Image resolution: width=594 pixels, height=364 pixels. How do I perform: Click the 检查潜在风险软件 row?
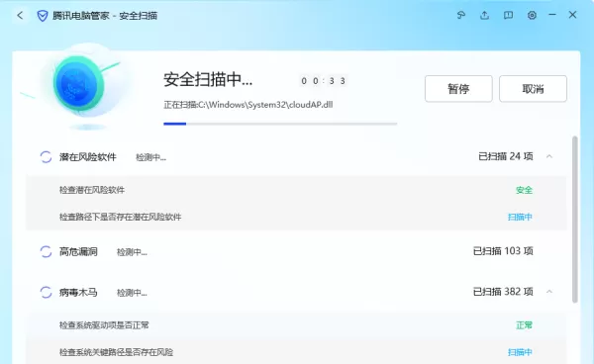[296, 190]
